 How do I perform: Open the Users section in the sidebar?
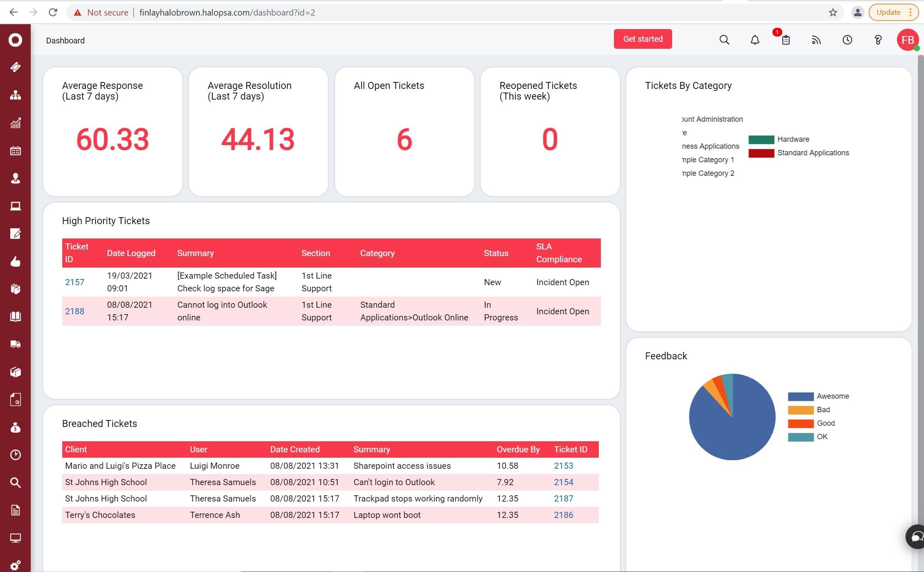pyautogui.click(x=15, y=178)
